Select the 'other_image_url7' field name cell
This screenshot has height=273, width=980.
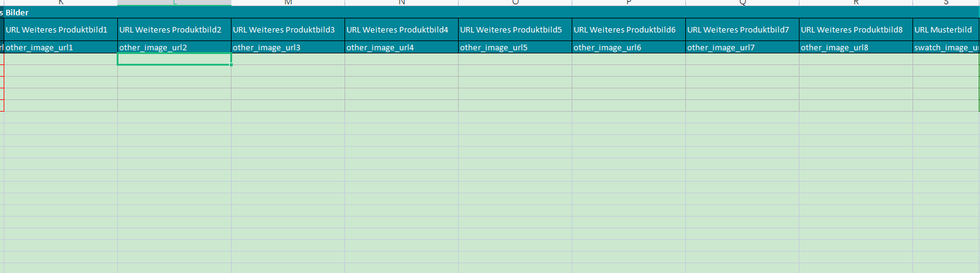(x=742, y=47)
